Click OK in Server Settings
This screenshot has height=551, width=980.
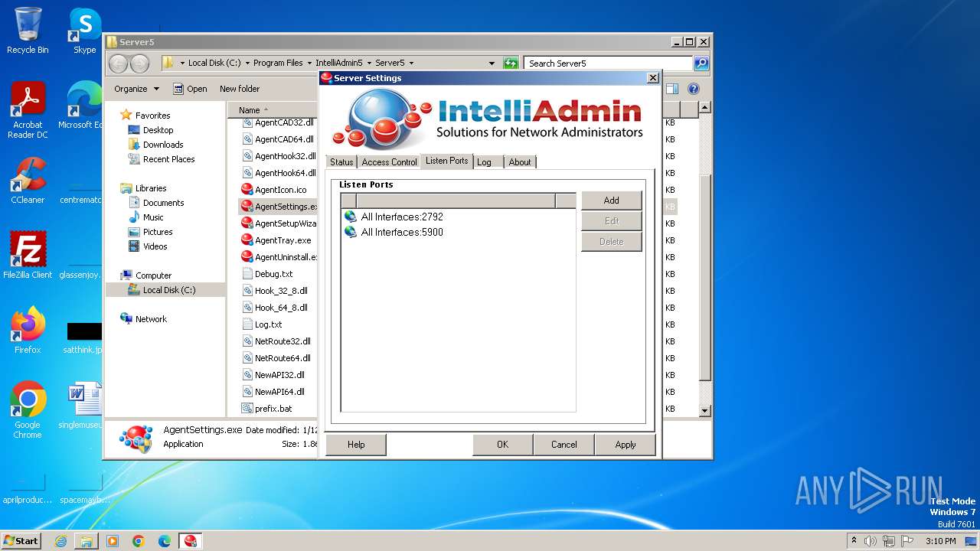pos(502,445)
